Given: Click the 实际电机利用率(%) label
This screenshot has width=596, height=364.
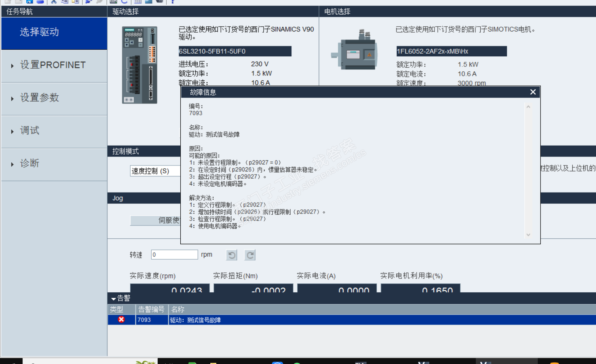Looking at the screenshot, I should pos(412,276).
